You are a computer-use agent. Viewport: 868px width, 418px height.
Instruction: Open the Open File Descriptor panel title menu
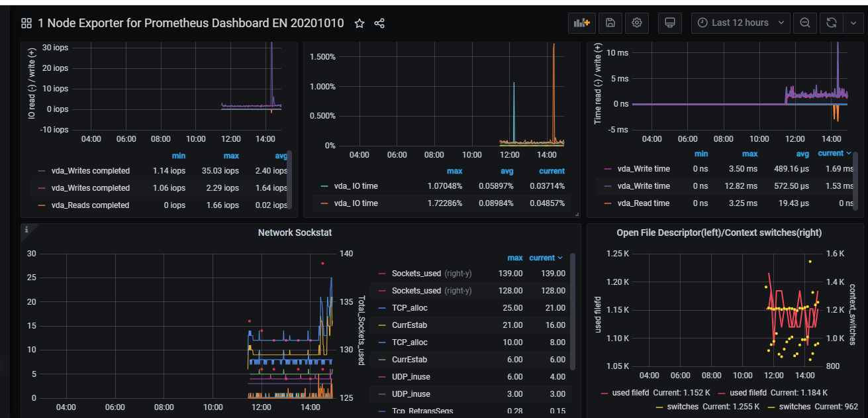pyautogui.click(x=719, y=233)
